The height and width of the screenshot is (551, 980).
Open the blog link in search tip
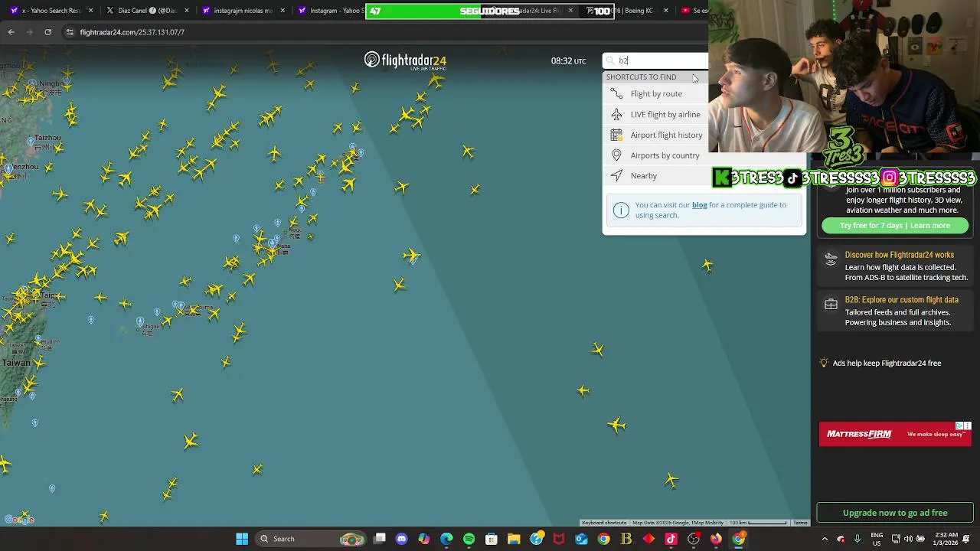pos(700,205)
